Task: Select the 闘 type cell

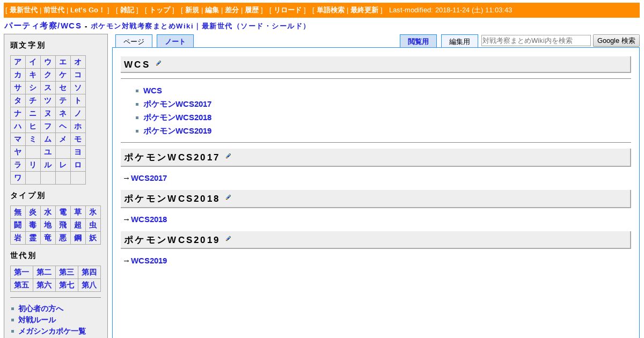Action: point(18,225)
